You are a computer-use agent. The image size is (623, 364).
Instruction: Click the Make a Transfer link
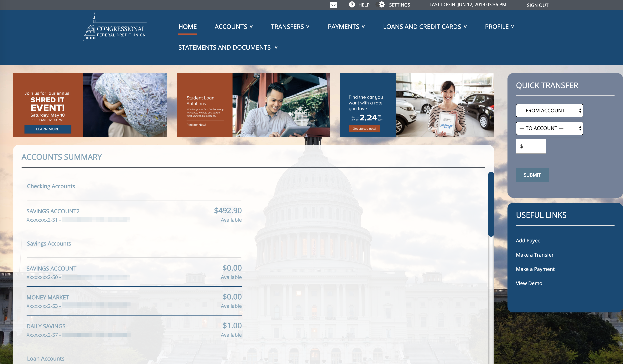(534, 255)
